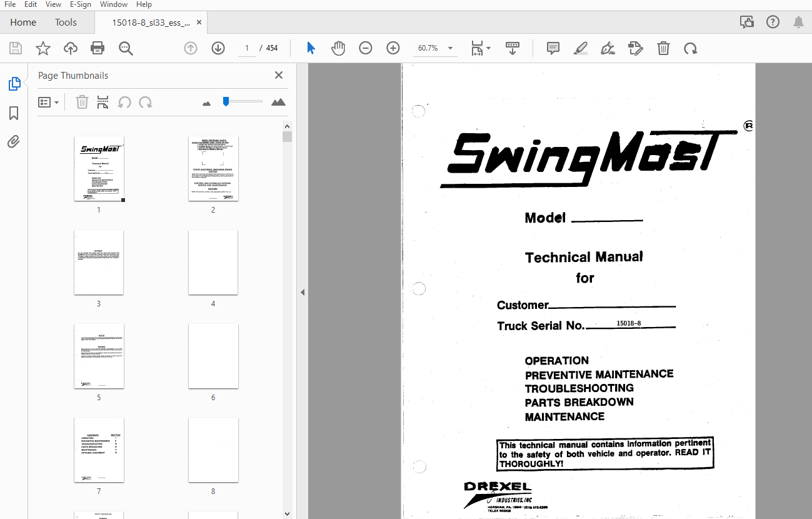Image resolution: width=812 pixels, height=519 pixels.
Task: Open the Window menu
Action: (114, 4)
